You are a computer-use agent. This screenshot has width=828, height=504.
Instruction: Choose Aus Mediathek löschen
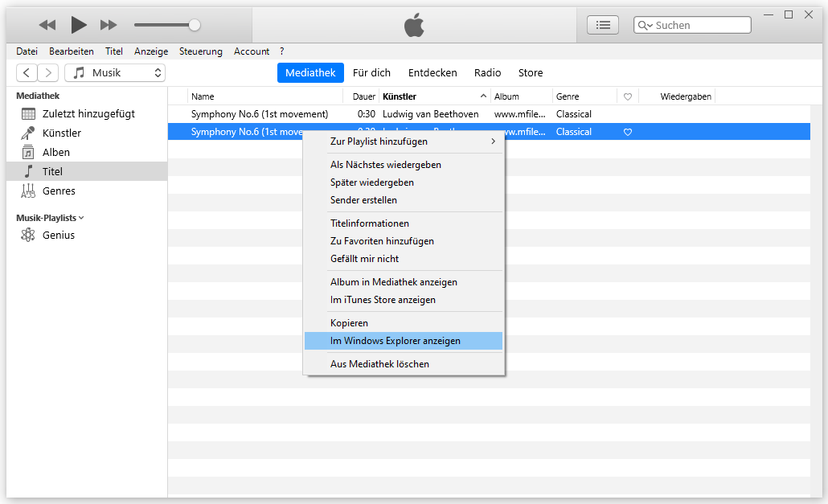click(404, 364)
